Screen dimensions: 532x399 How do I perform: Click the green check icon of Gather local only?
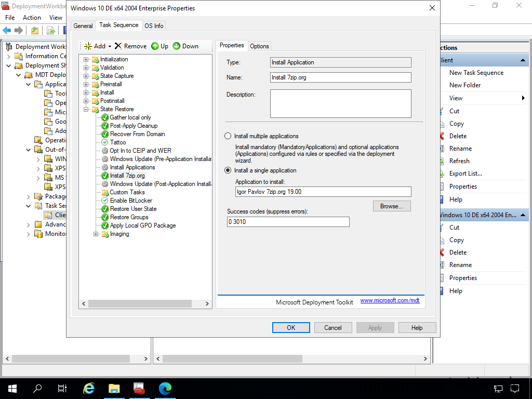click(105, 117)
